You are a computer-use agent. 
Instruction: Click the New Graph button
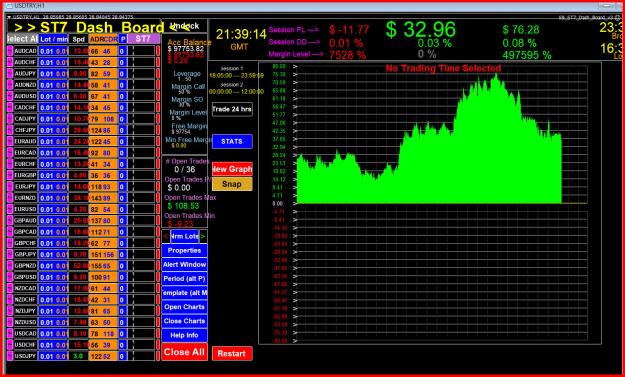pyautogui.click(x=232, y=169)
